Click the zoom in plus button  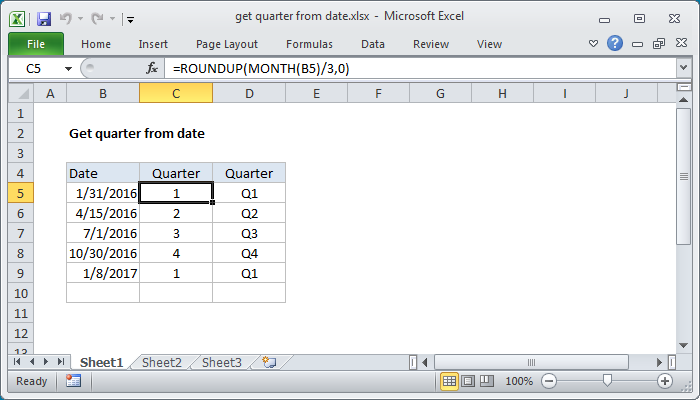pyautogui.click(x=664, y=381)
